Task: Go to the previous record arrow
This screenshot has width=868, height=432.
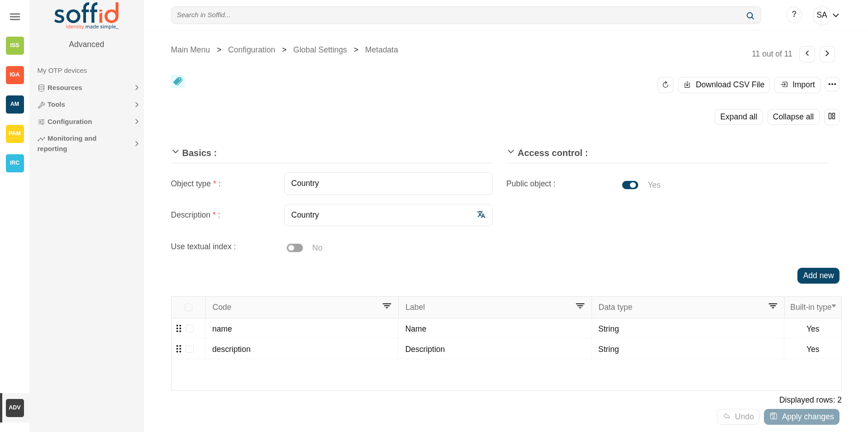Action: 807,54
